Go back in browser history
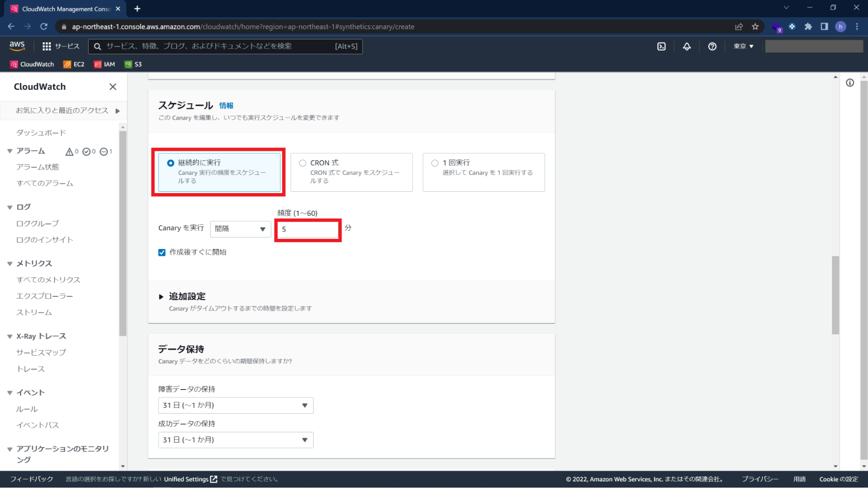Viewport: 868px width, 488px height. point(11,26)
